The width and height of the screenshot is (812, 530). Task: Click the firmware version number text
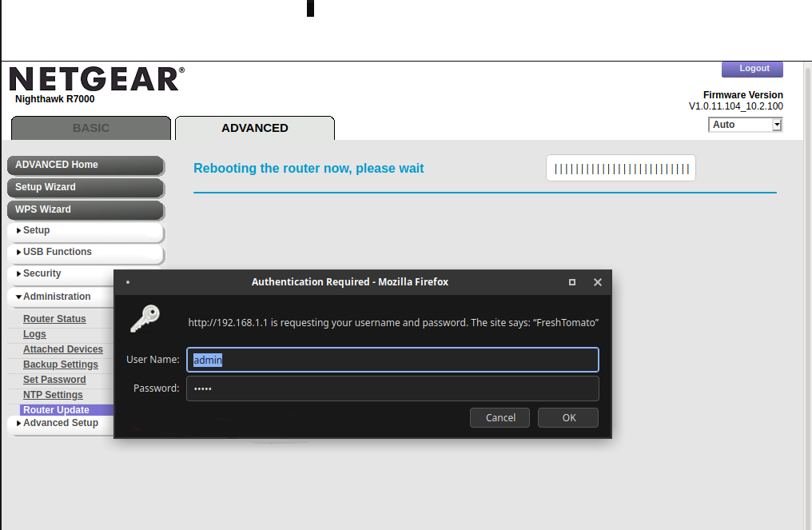pyautogui.click(x=736, y=106)
